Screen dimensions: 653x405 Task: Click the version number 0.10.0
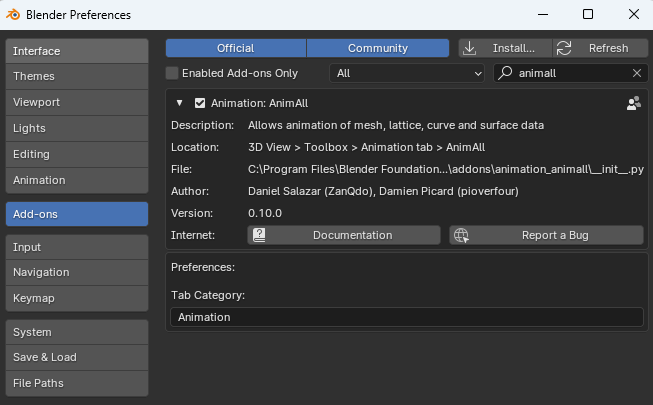(x=265, y=213)
